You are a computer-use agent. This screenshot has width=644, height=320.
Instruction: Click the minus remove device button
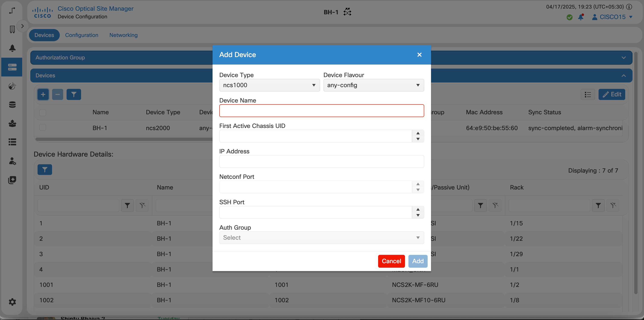pos(57,94)
